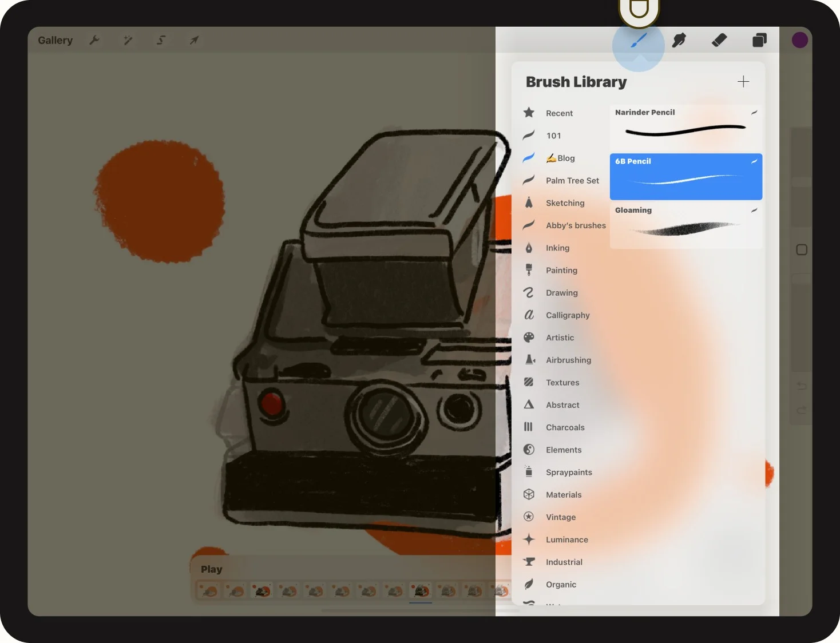Select the Eraser tool
The height and width of the screenshot is (643, 840).
pyautogui.click(x=719, y=39)
